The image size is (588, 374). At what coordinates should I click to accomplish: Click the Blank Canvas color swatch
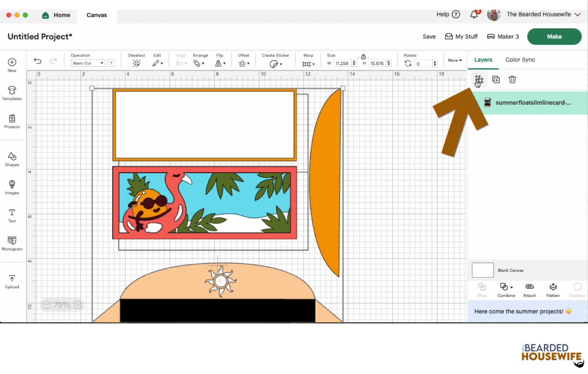[483, 270]
